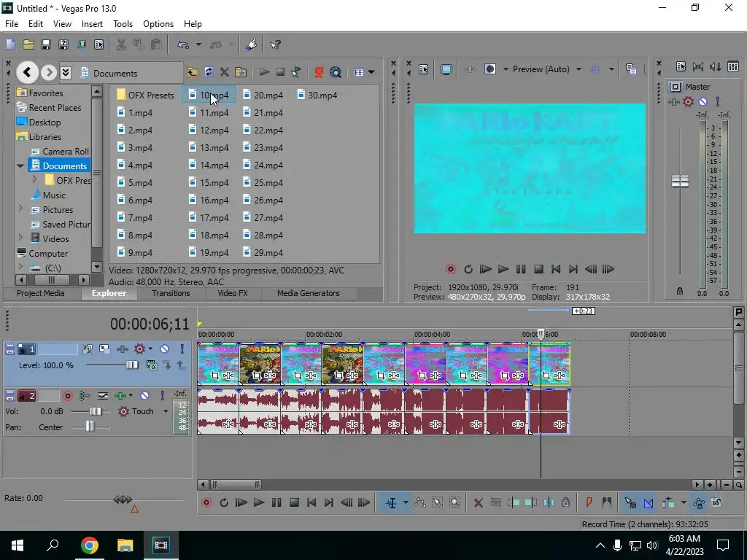
Task: Open the edit tool selection dropdown arrow
Action: click(406, 502)
